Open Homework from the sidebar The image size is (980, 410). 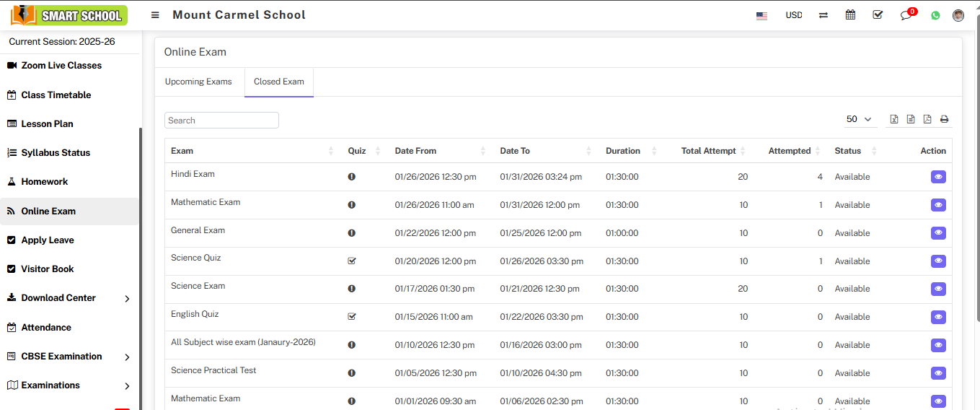pos(45,182)
